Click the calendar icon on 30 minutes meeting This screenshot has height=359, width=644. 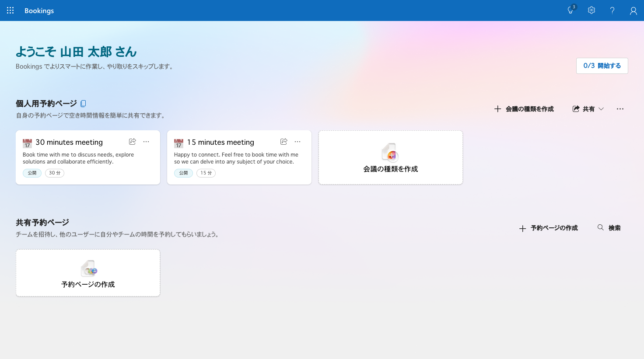(27, 143)
